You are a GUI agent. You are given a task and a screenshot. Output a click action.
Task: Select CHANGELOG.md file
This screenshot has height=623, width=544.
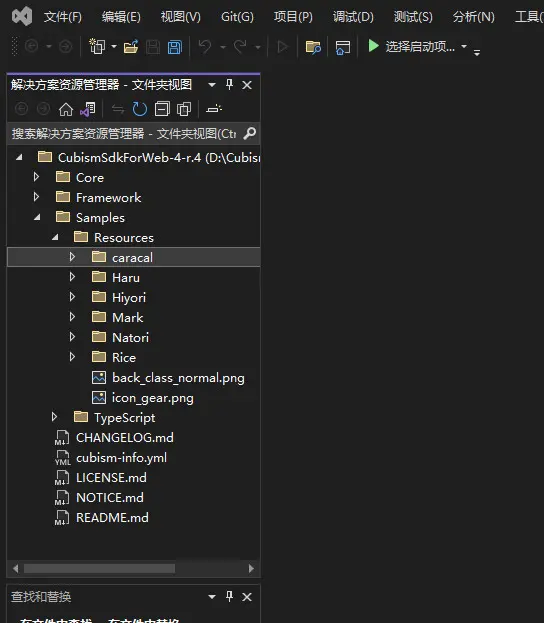click(x=125, y=437)
